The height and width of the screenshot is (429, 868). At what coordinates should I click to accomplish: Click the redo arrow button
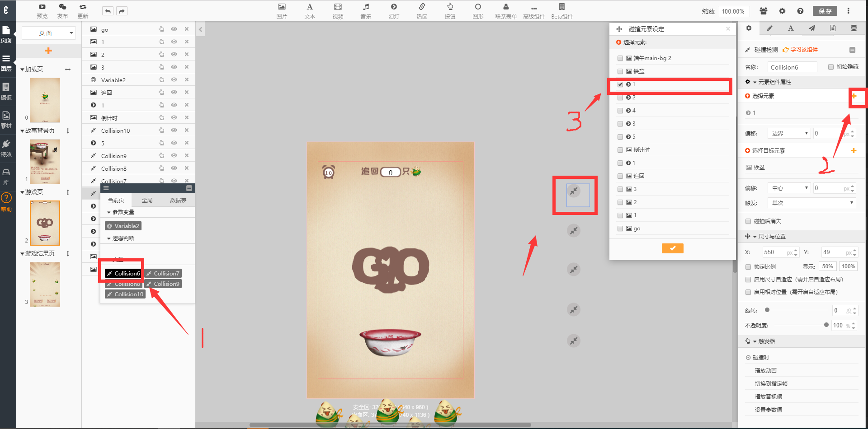click(x=122, y=11)
